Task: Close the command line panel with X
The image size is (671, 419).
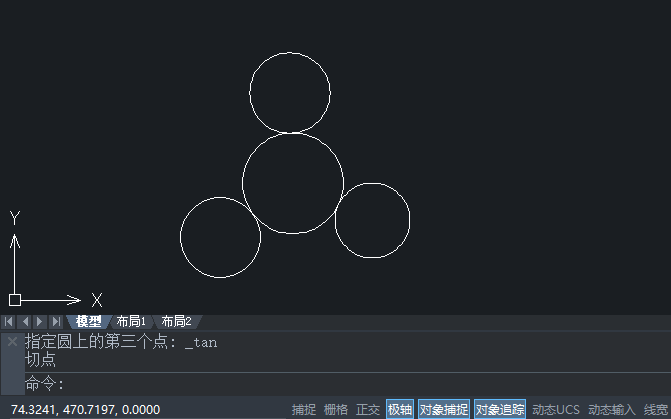Action: 12,342
